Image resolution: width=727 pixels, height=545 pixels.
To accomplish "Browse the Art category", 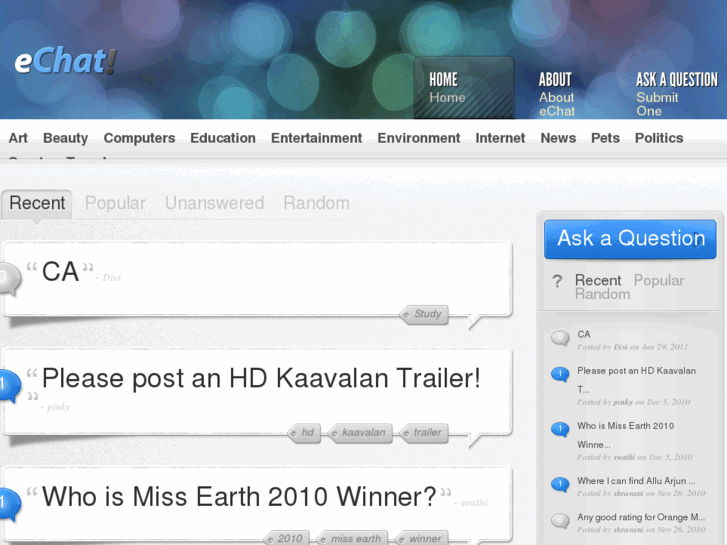I will coord(18,138).
